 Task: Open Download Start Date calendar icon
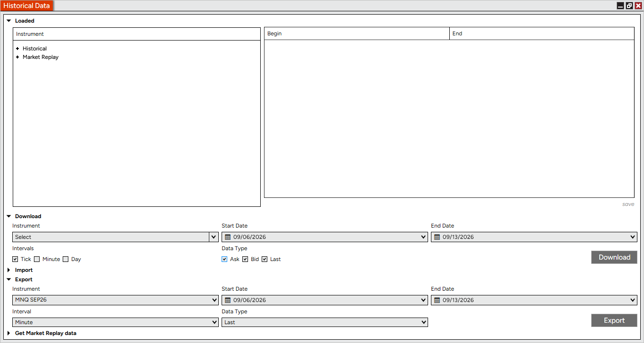(x=228, y=237)
